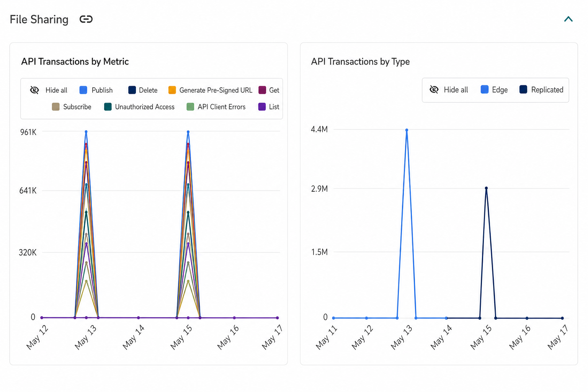Toggle API Client Errors legend swatch
The height and width of the screenshot is (392, 588).
190,107
